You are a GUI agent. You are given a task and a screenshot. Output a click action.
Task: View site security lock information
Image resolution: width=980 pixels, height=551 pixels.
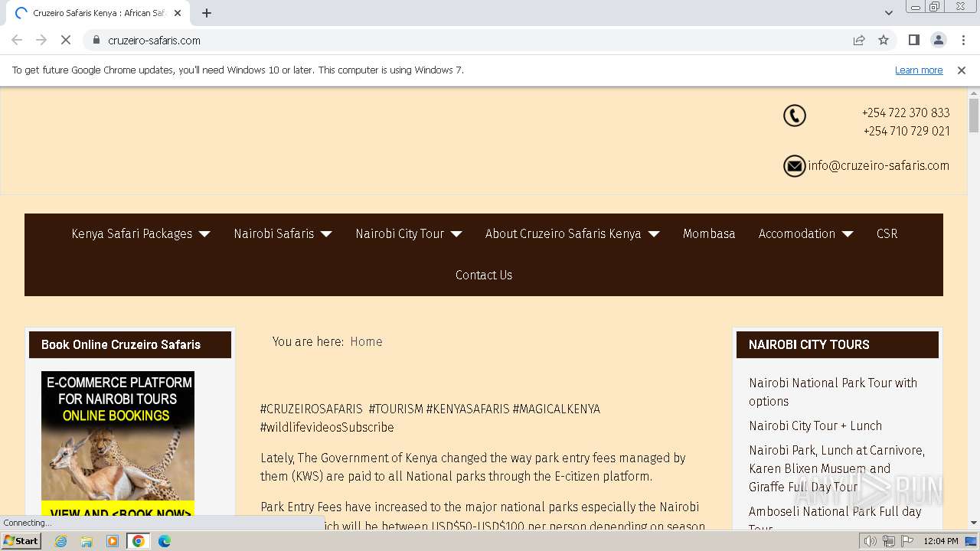pos(96,41)
